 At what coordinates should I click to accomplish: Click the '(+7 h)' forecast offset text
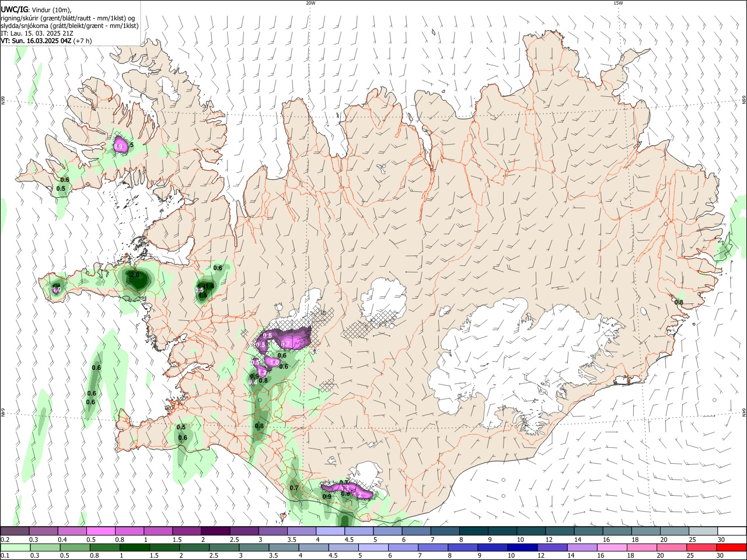coord(83,41)
